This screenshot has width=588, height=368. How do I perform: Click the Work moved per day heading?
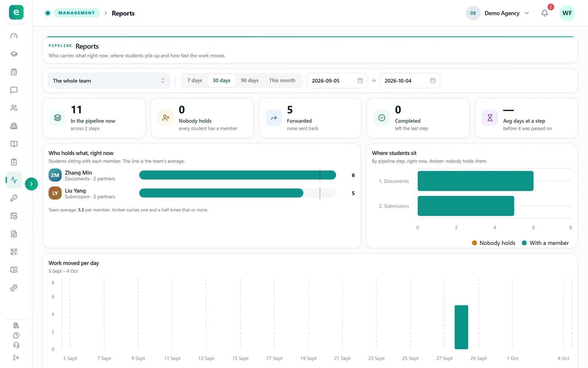73,263
